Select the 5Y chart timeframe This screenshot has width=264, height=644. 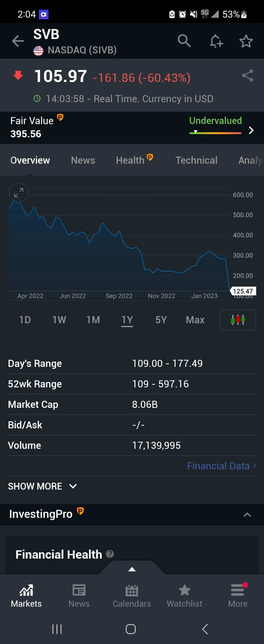(161, 320)
